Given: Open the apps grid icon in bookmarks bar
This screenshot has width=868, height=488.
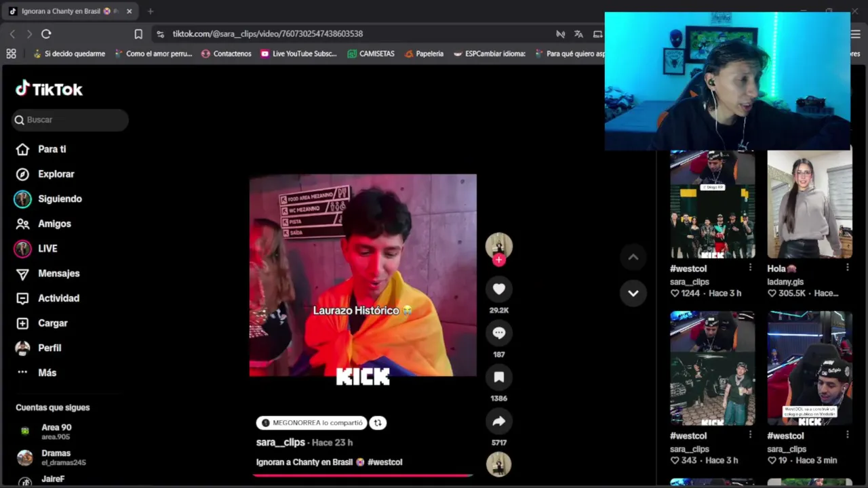Looking at the screenshot, I should pyautogui.click(x=11, y=54).
